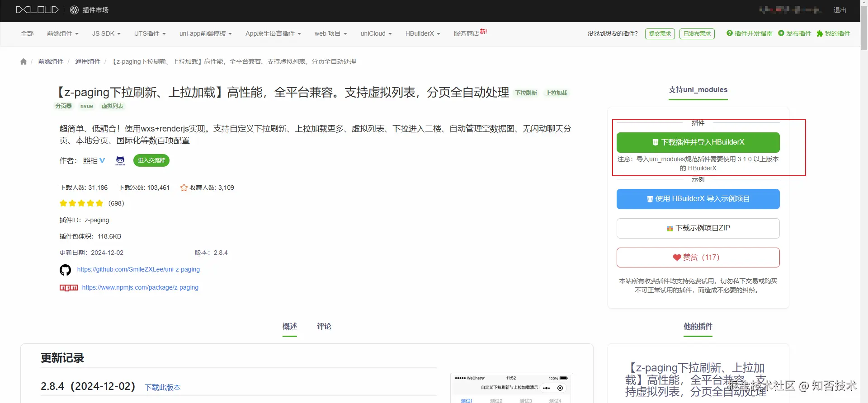
Task: Select the 他的插件 tab
Action: [698, 327]
